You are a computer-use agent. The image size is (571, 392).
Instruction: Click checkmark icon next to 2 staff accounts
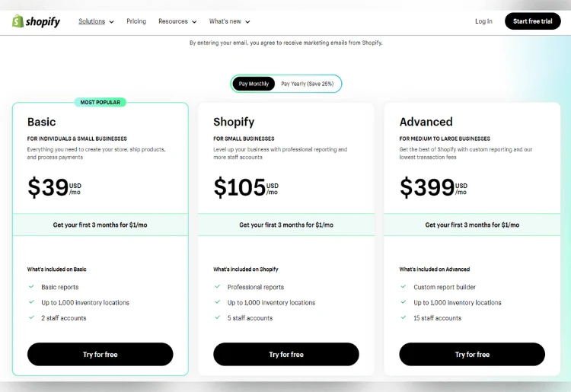[x=31, y=317]
